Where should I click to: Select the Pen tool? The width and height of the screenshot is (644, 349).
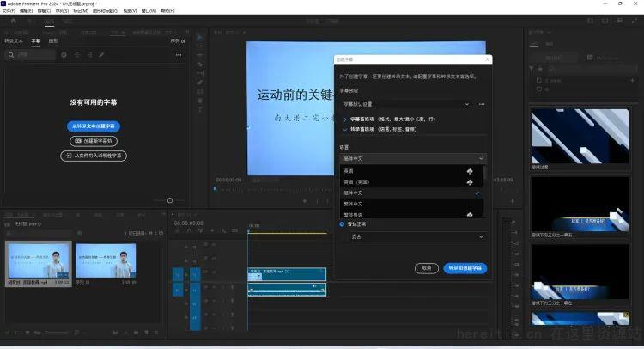[200, 83]
